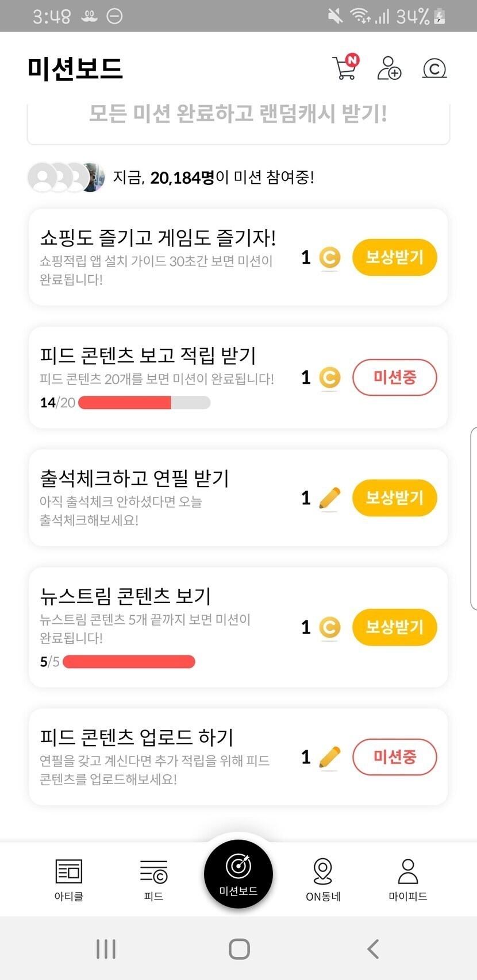This screenshot has width=477, height=980.
Task: Select the center 미션보드 tab button
Action: point(238,874)
